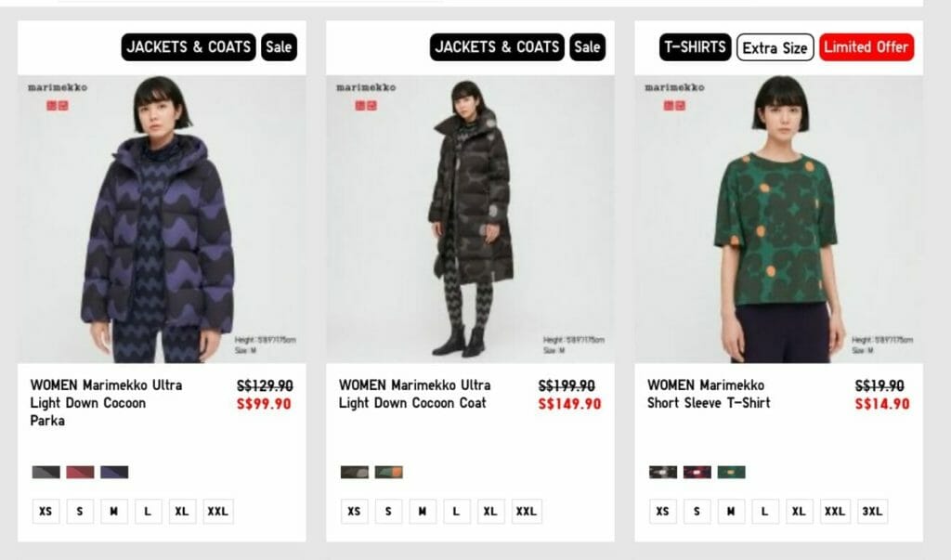Select size 3XL for the Marimekko T-Shirt

coord(872,512)
